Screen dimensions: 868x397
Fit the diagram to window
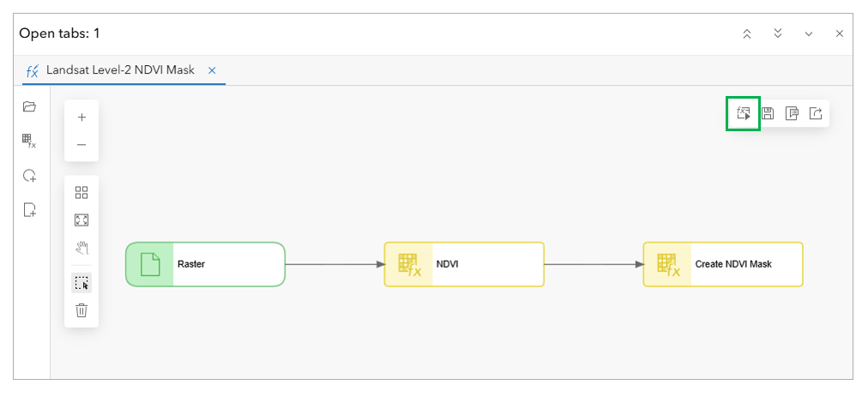[81, 220]
